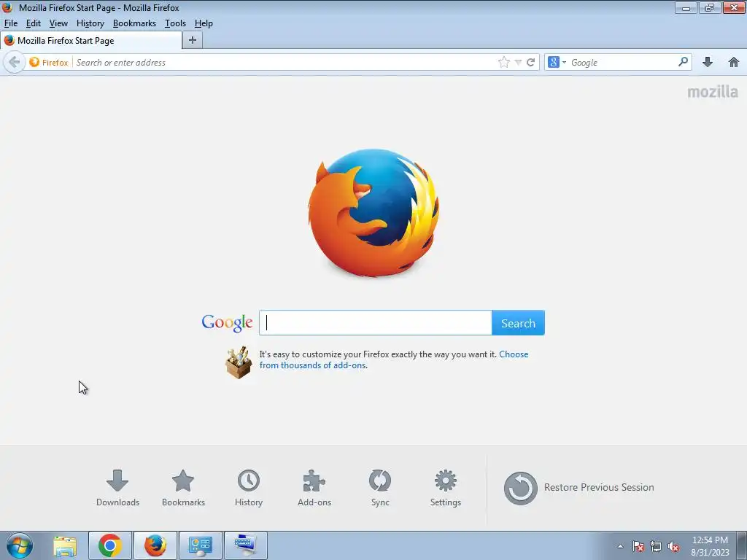The width and height of the screenshot is (747, 560).
Task: Click the mozilla wordmark link
Action: [x=713, y=91]
